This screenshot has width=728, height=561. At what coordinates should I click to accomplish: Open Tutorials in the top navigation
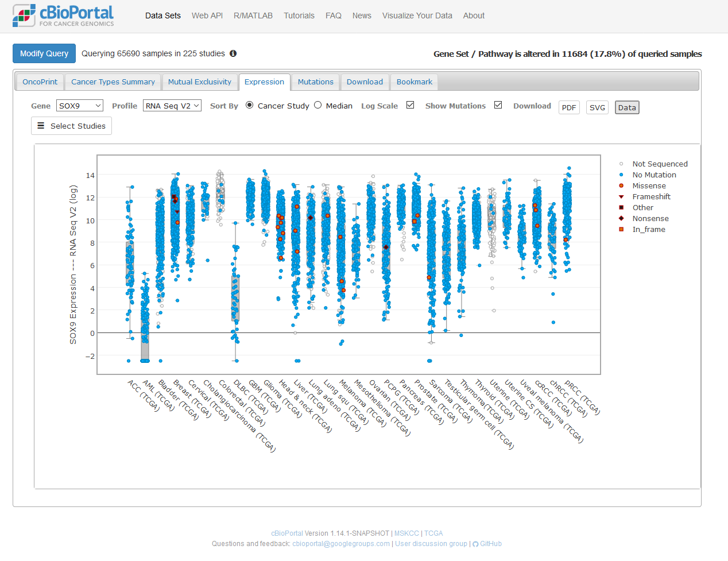click(299, 16)
